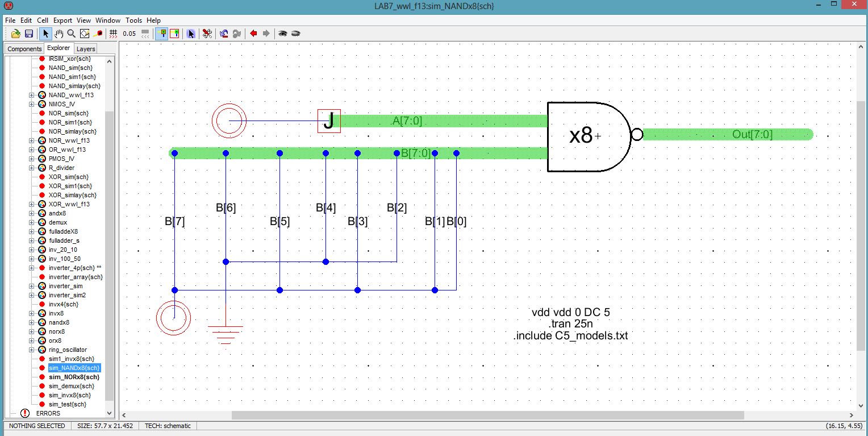This screenshot has width=868, height=436.
Task: Activate the Zoom magnifier tool
Action: (x=72, y=34)
